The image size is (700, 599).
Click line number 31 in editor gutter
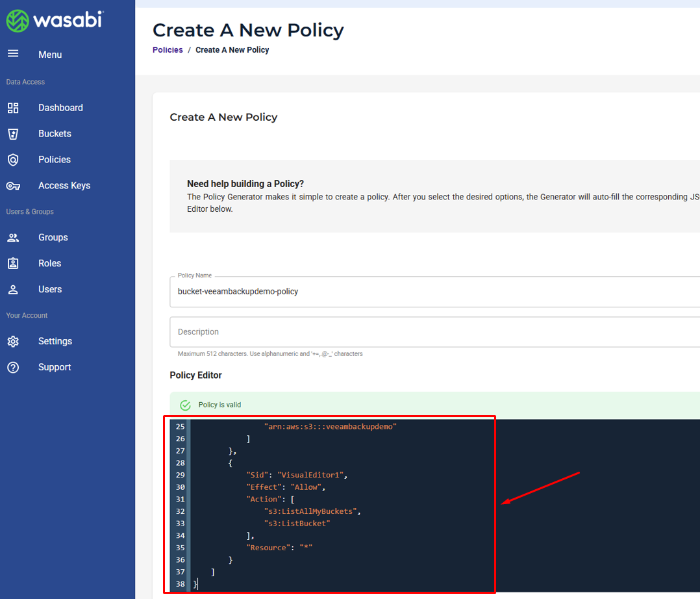181,499
